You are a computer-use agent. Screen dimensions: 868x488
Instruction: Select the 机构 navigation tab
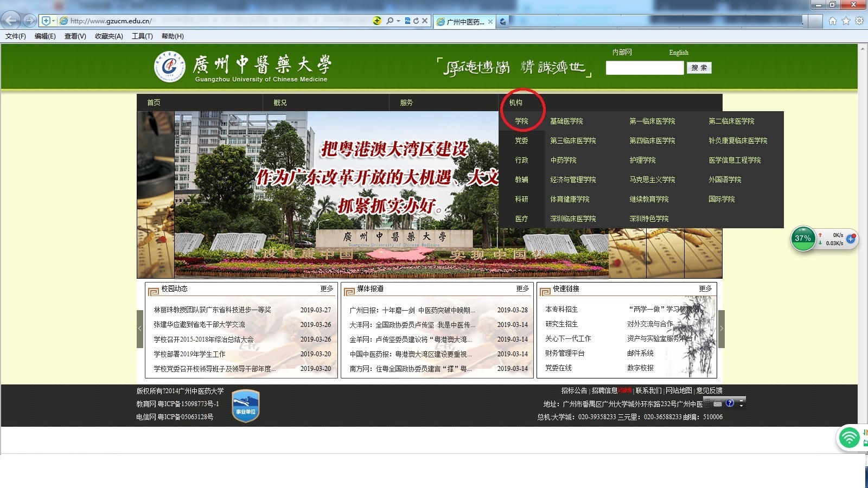(516, 102)
